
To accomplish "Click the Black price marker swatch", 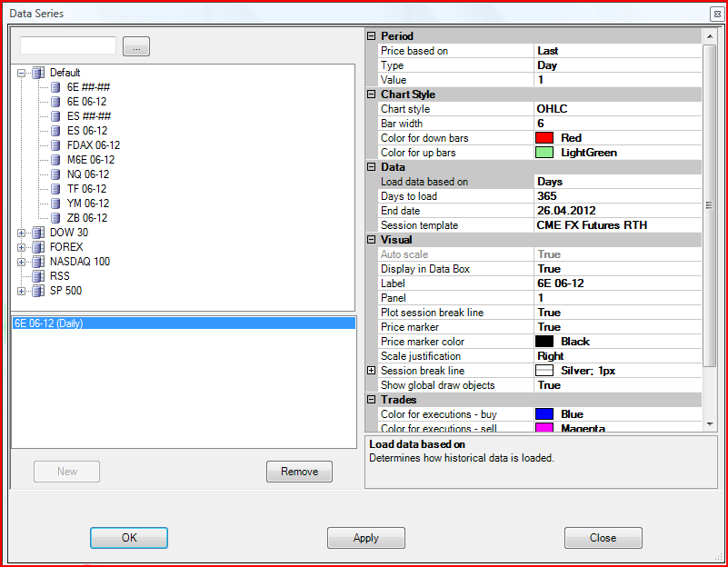I will [x=544, y=341].
